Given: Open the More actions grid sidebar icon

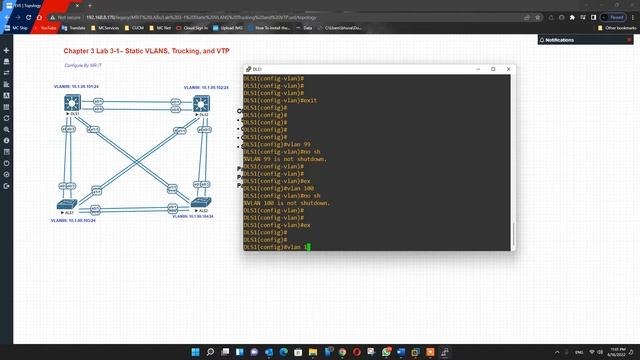Looking at the screenshot, I should coord(6,107).
